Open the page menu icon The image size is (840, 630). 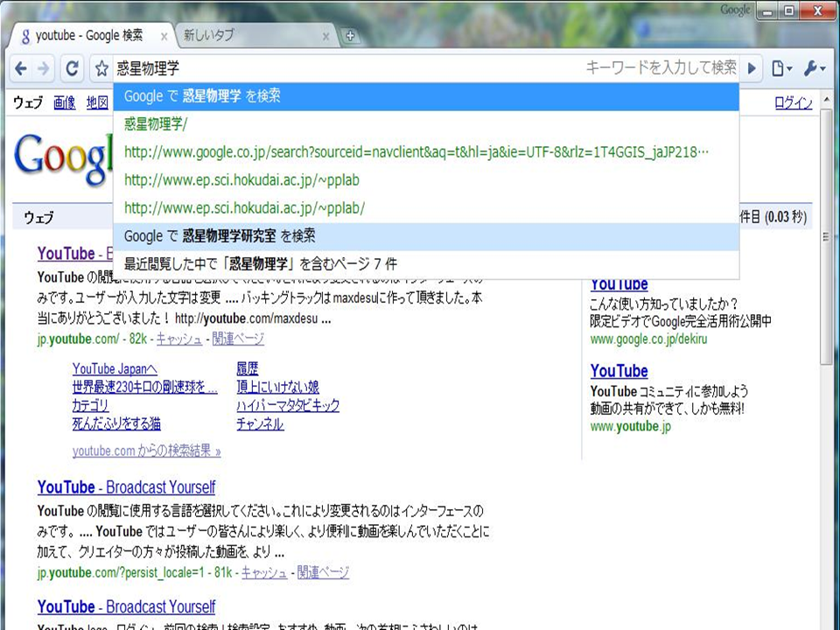(781, 68)
